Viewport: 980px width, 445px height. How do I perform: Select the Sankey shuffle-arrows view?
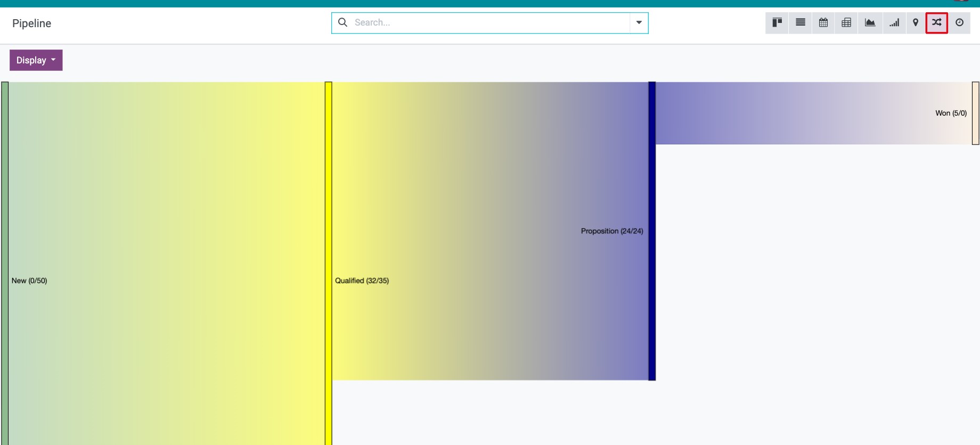[x=937, y=23]
